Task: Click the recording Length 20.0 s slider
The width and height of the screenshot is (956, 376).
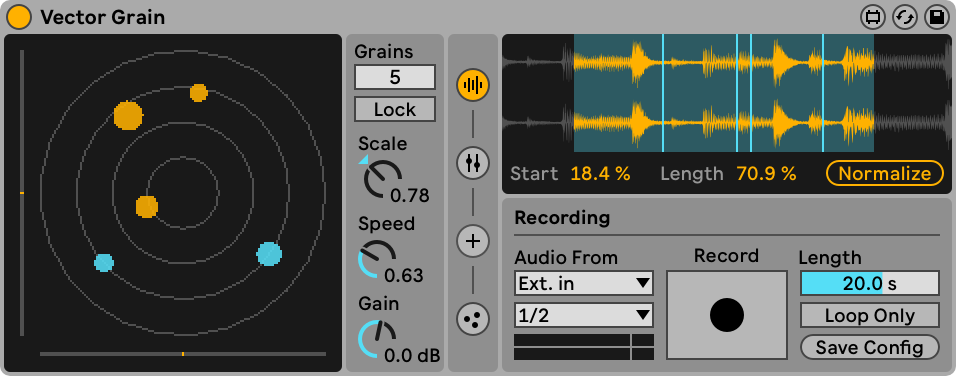Action: coord(869,283)
